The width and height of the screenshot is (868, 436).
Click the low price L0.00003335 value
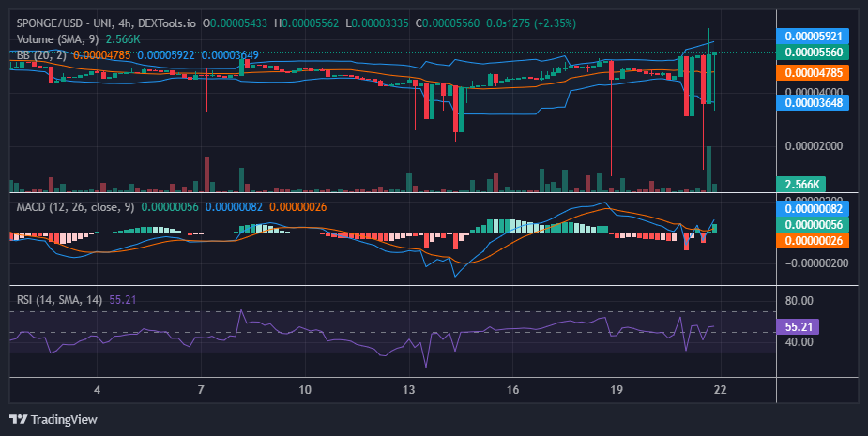point(376,23)
